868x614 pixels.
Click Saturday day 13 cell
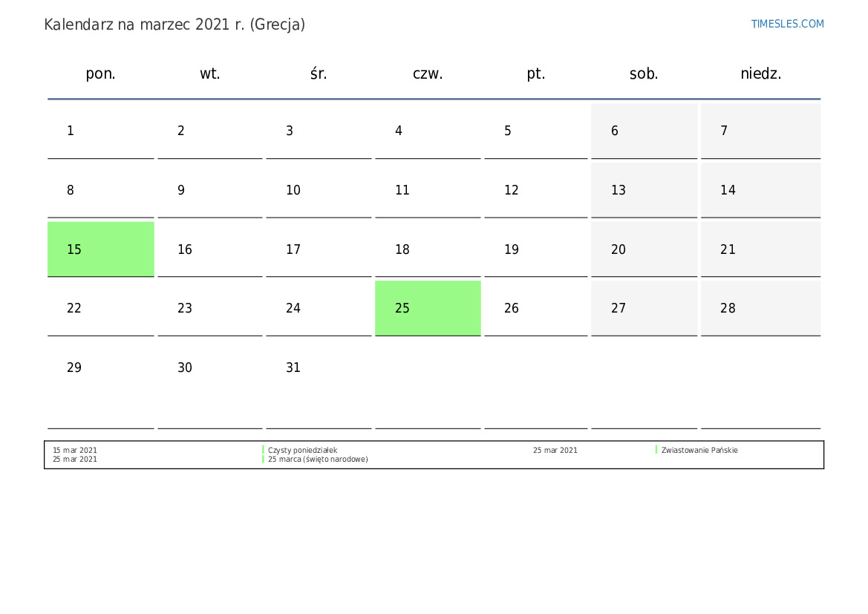click(645, 190)
